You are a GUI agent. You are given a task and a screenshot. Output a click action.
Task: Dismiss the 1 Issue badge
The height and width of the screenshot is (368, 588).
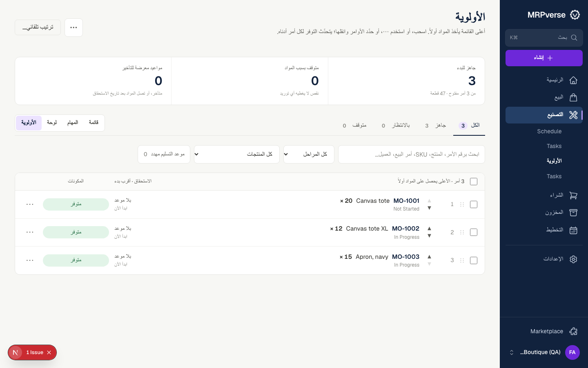click(49, 352)
